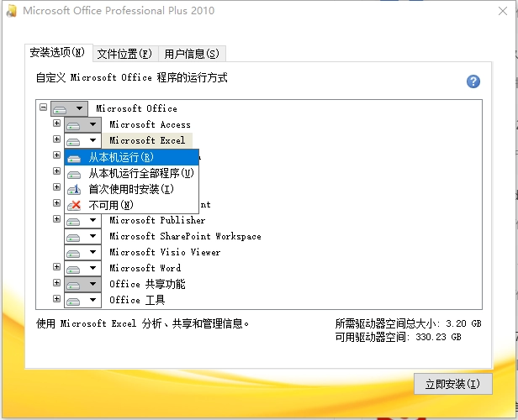Expand the Microsoft Access tree node
This screenshot has width=518, height=420.
point(57,124)
